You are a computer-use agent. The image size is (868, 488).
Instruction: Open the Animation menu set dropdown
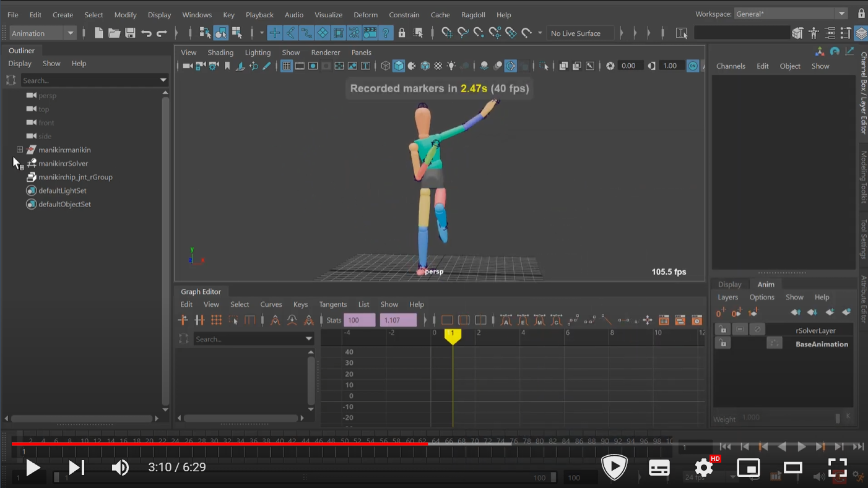point(43,33)
